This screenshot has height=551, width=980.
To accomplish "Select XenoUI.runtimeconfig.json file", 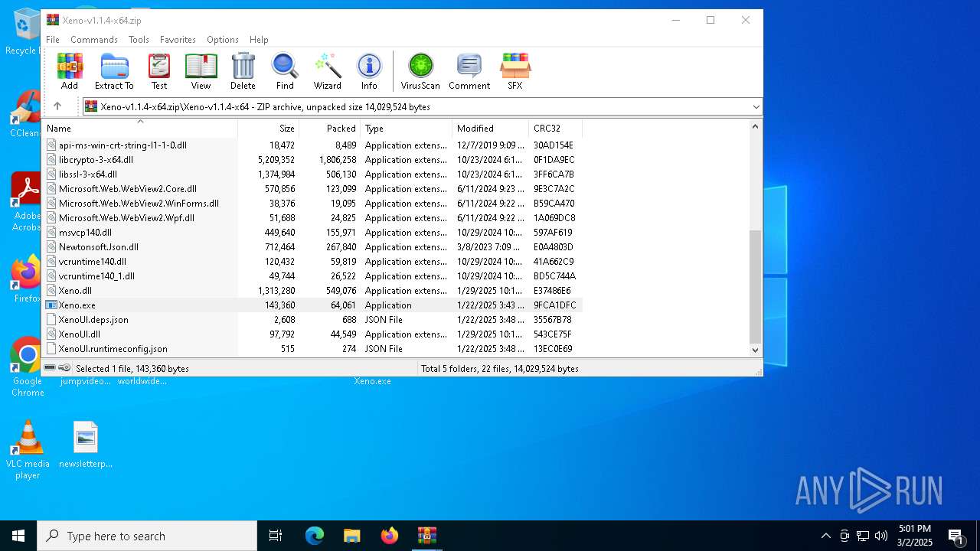I will point(312,348).
